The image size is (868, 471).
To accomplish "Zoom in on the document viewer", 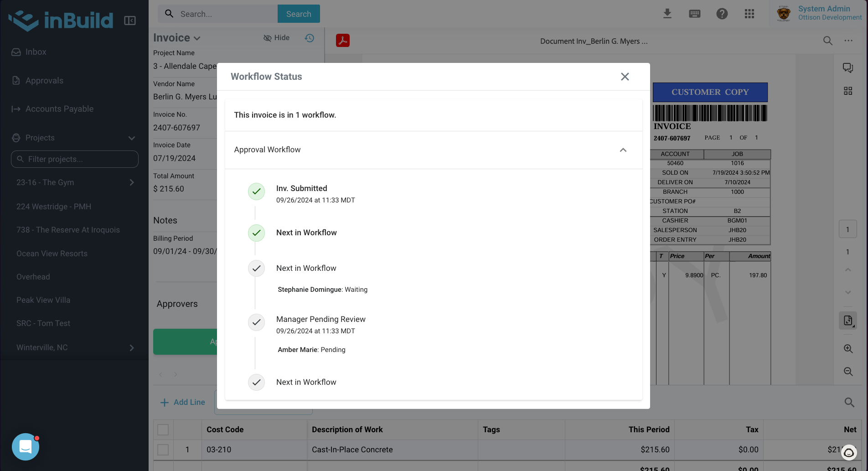I will coord(848,349).
